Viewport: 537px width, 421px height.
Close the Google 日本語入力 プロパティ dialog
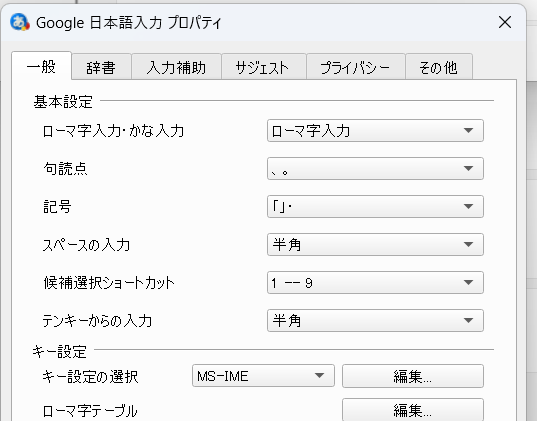505,23
